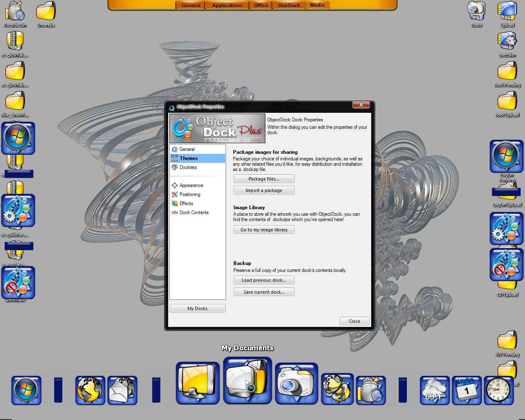Click the analog clock docklet
The height and width of the screenshot is (420, 525).
pos(499,390)
